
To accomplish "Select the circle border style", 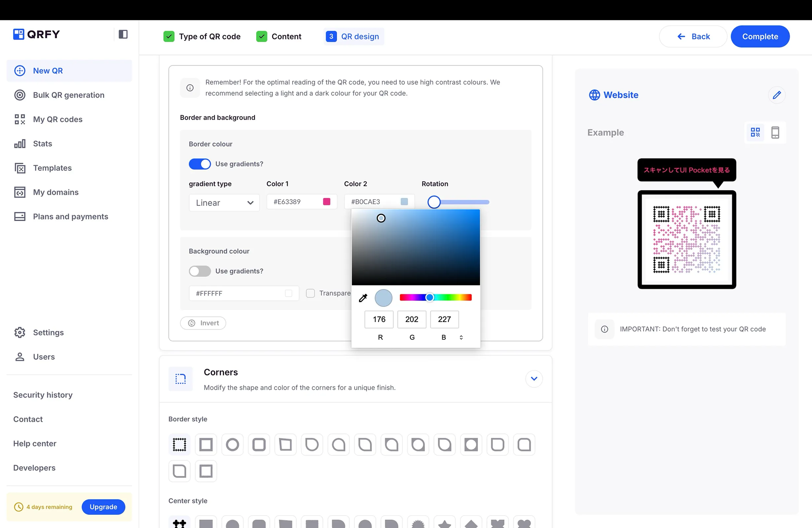I will (232, 445).
